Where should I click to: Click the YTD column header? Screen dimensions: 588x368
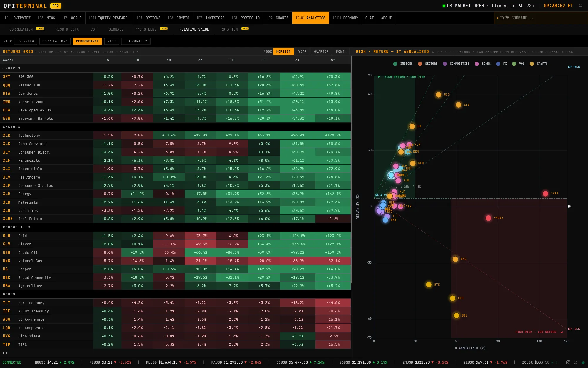[232, 60]
